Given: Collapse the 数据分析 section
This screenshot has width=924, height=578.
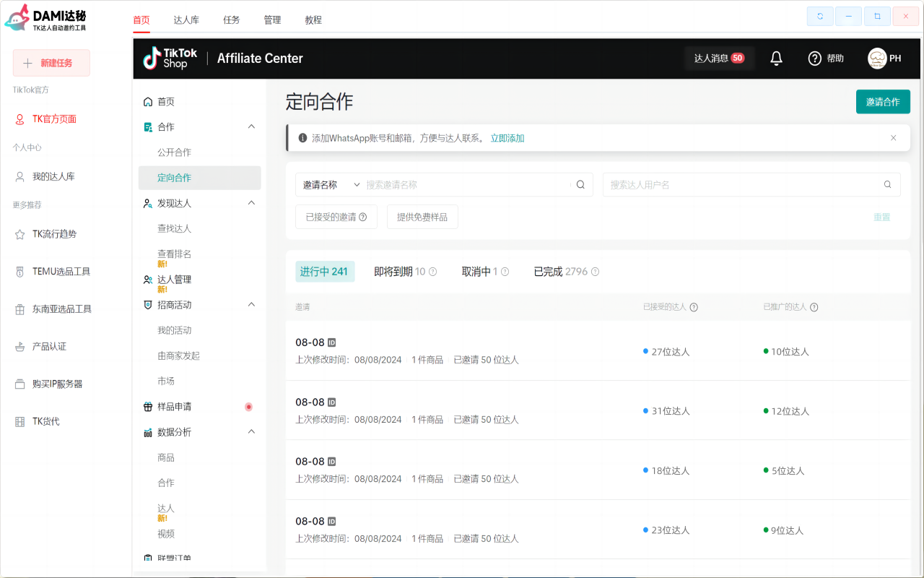Looking at the screenshot, I should (250, 431).
